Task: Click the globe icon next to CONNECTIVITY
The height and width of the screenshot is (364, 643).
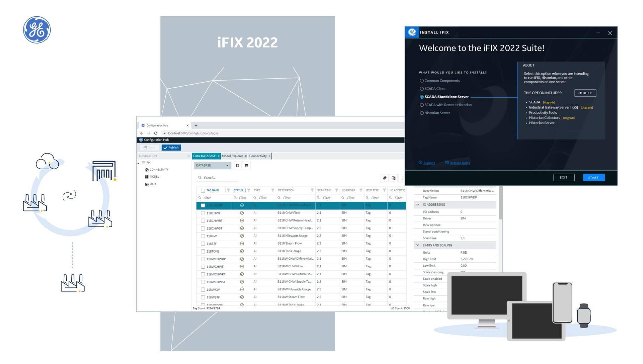Action: coord(147,170)
